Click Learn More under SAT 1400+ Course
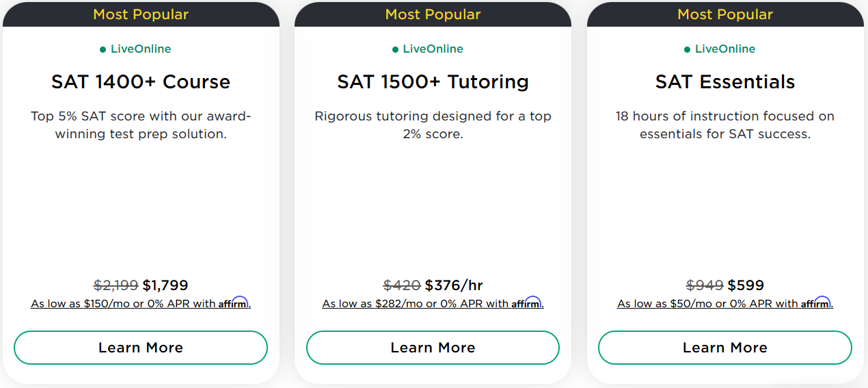The image size is (868, 388). pos(141,348)
